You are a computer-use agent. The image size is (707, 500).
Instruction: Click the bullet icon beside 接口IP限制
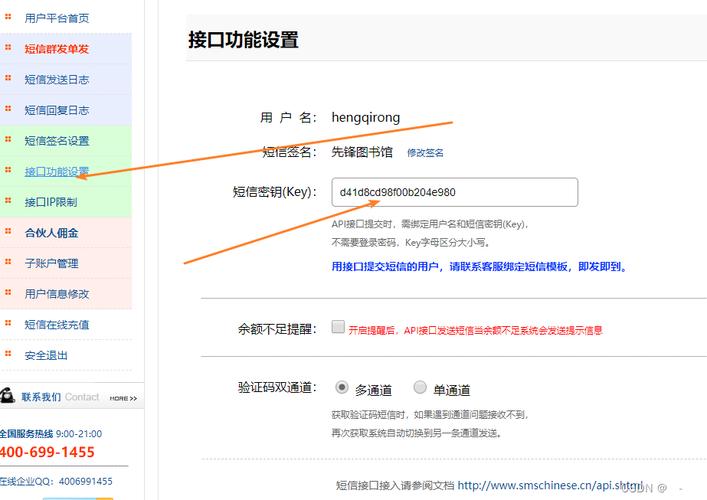click(x=8, y=201)
